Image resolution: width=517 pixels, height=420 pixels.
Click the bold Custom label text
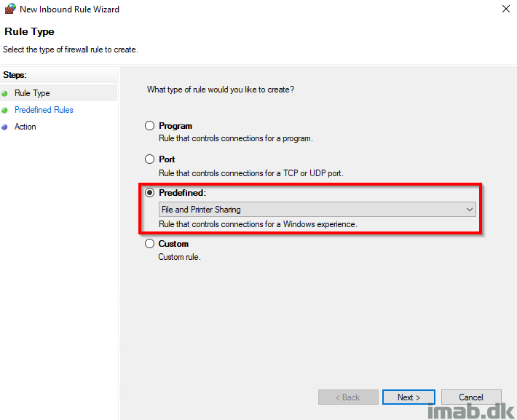tap(173, 244)
